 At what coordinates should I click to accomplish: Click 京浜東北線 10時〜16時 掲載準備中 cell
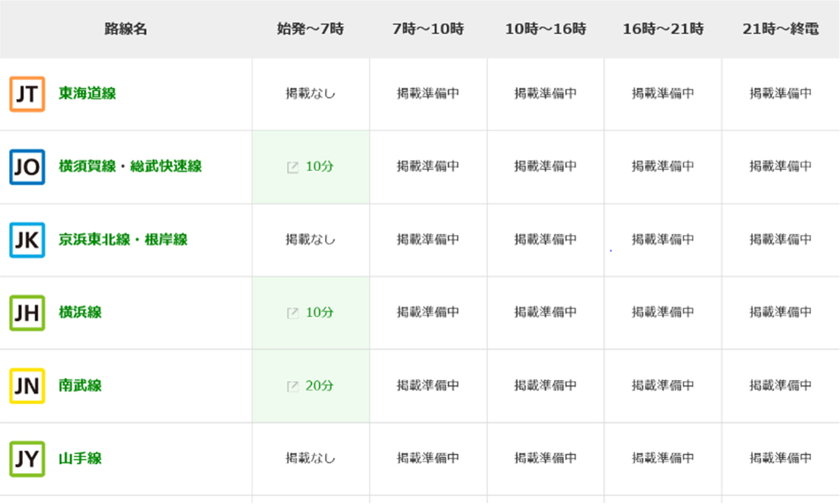(545, 240)
